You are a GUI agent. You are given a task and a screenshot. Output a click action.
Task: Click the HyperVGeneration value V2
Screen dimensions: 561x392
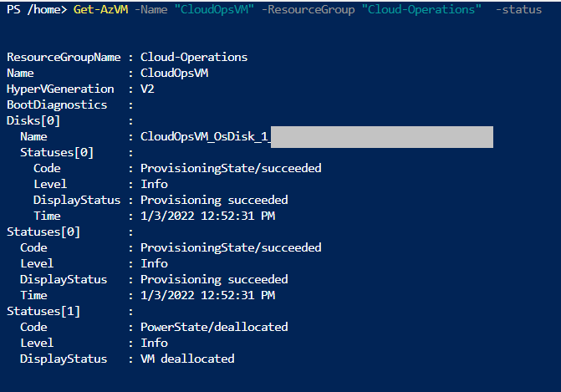(147, 89)
